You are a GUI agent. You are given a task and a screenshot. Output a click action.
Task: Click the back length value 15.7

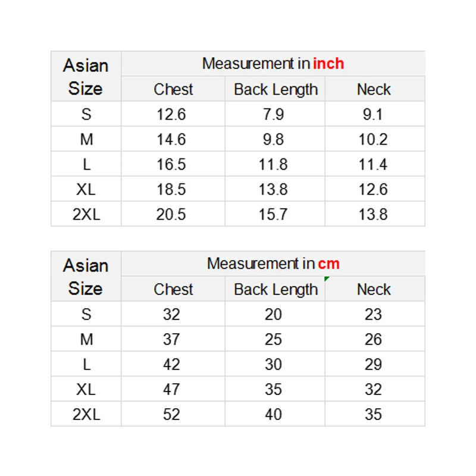(273, 214)
